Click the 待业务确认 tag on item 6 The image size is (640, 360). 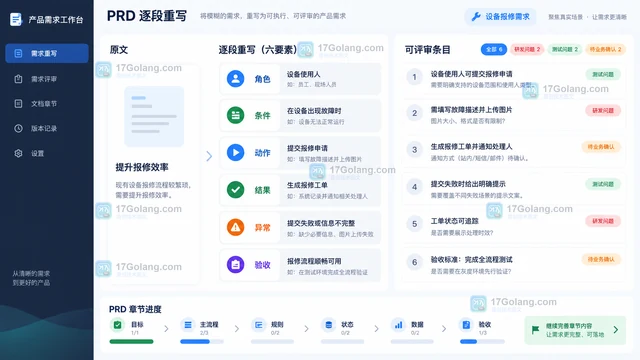tap(601, 259)
